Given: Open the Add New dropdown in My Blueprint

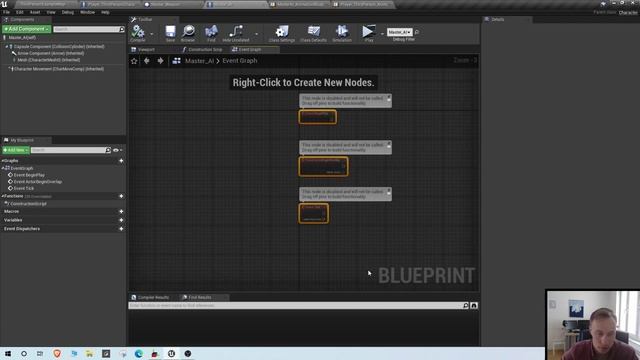Looking at the screenshot, I should point(16,150).
